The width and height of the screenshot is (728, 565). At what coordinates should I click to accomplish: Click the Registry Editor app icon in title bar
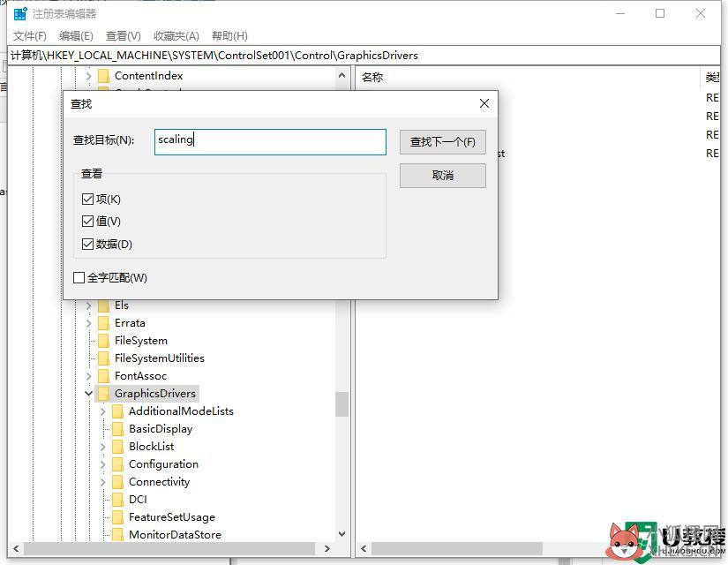[x=20, y=14]
